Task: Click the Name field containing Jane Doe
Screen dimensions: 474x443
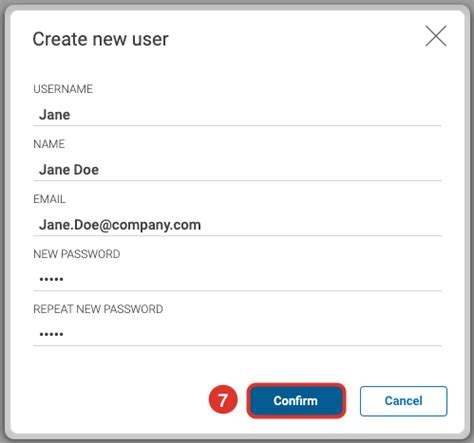Action: 237,170
